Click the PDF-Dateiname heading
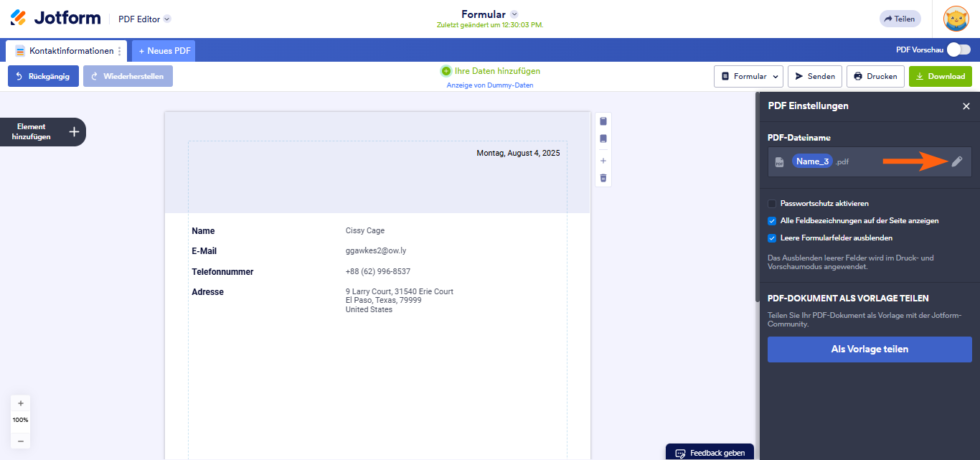 coord(798,138)
